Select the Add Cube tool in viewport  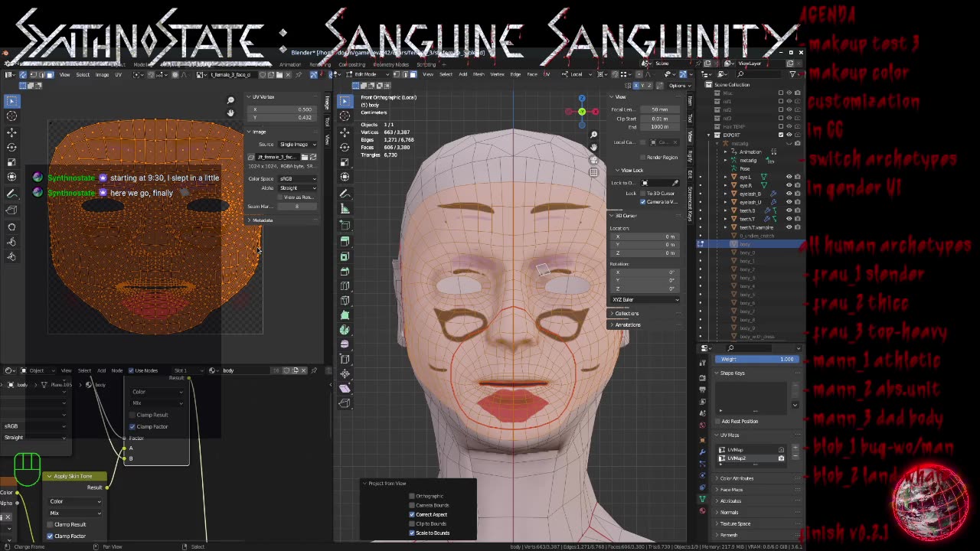click(345, 225)
